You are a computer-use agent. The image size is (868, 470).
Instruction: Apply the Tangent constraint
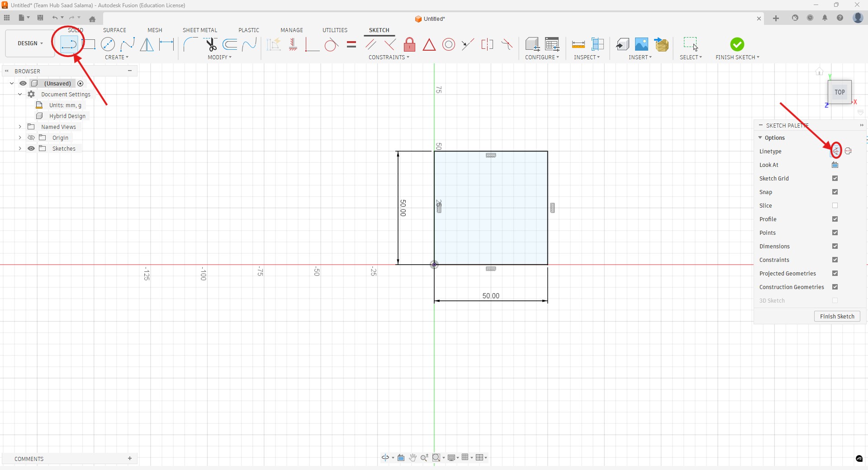[x=331, y=44]
